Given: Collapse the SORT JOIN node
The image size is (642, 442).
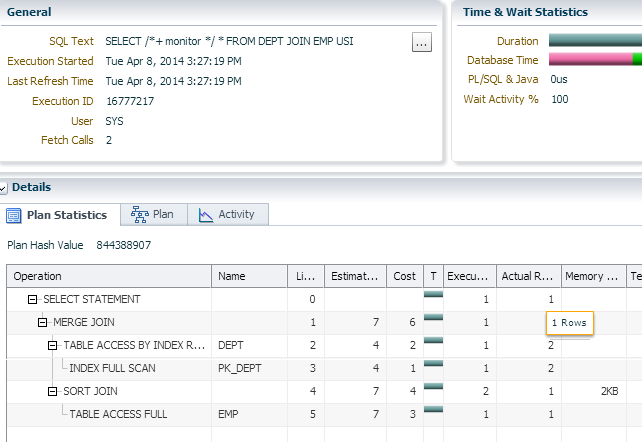Looking at the screenshot, I should pos(53,391).
